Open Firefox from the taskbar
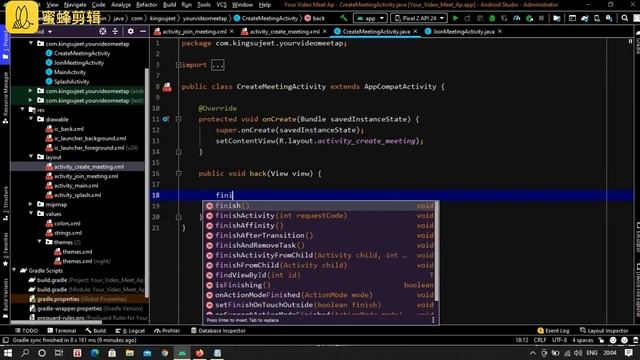This screenshot has height=360, width=640. click(199, 353)
